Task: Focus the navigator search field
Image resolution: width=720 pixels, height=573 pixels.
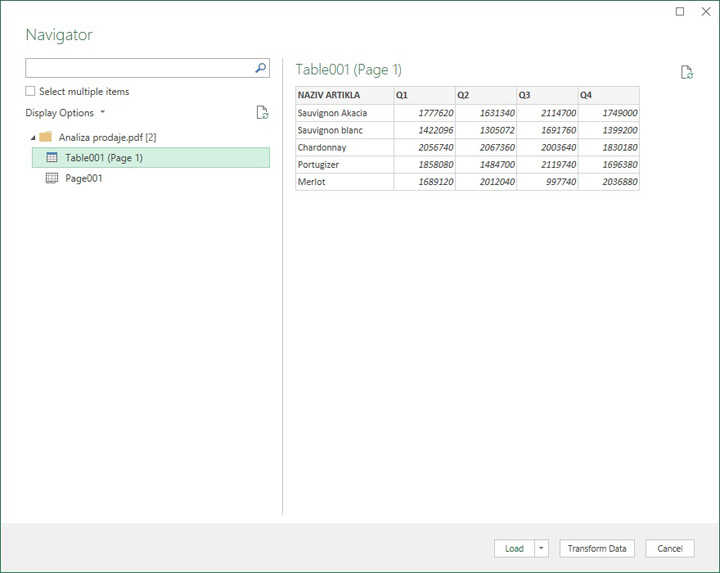Action: click(x=140, y=68)
